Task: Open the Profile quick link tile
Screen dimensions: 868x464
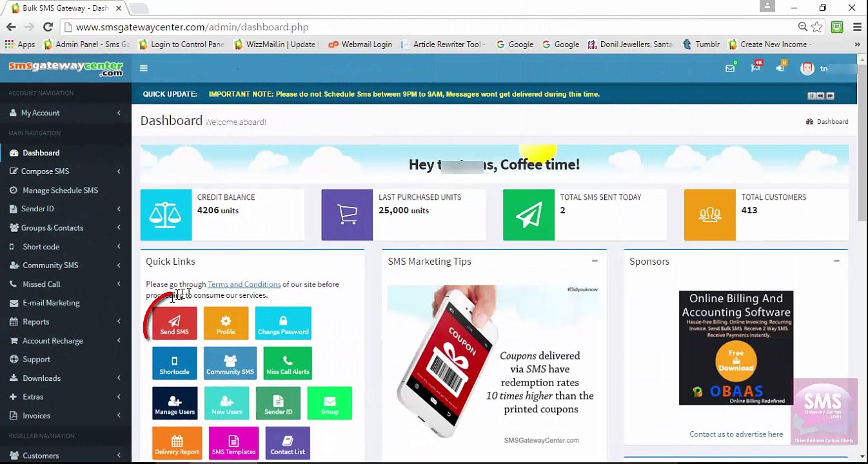Action: pyautogui.click(x=226, y=324)
